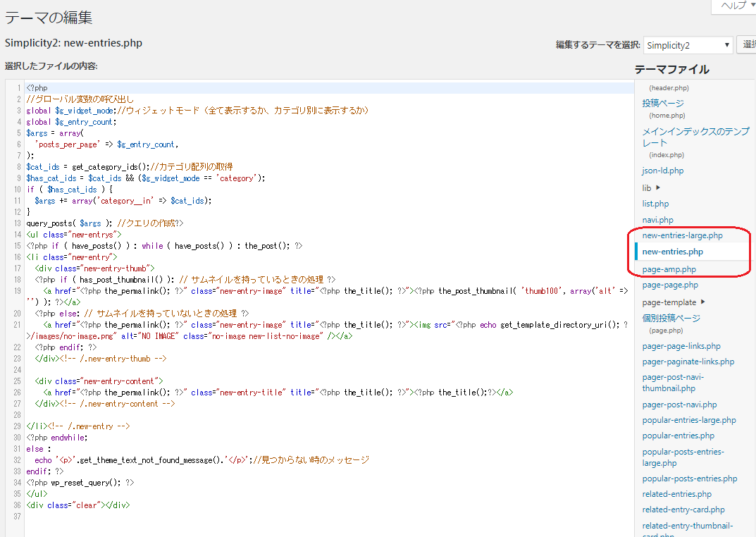
Task: Click the <li class="new-entry"> code line
Action: click(72, 257)
